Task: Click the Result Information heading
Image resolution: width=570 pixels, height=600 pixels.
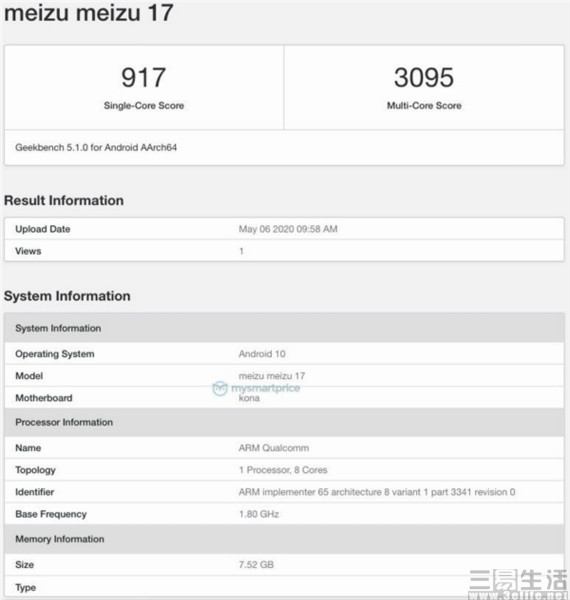Action: click(64, 201)
